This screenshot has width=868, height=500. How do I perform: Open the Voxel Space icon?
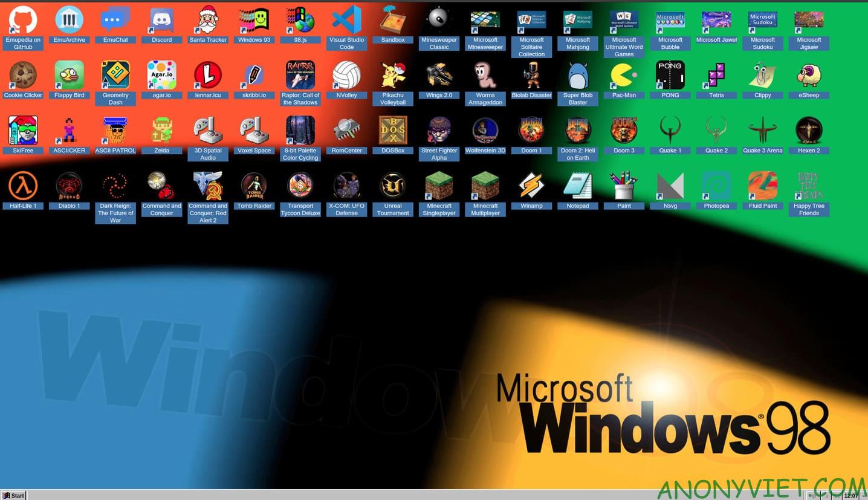254,131
